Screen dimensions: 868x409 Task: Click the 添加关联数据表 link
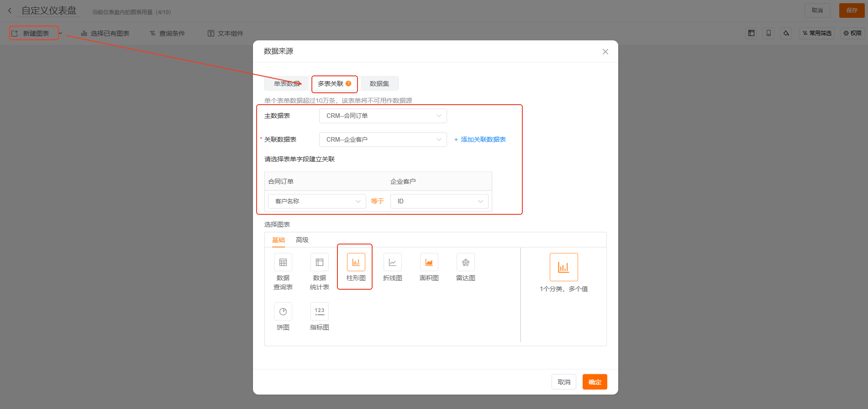pos(480,140)
